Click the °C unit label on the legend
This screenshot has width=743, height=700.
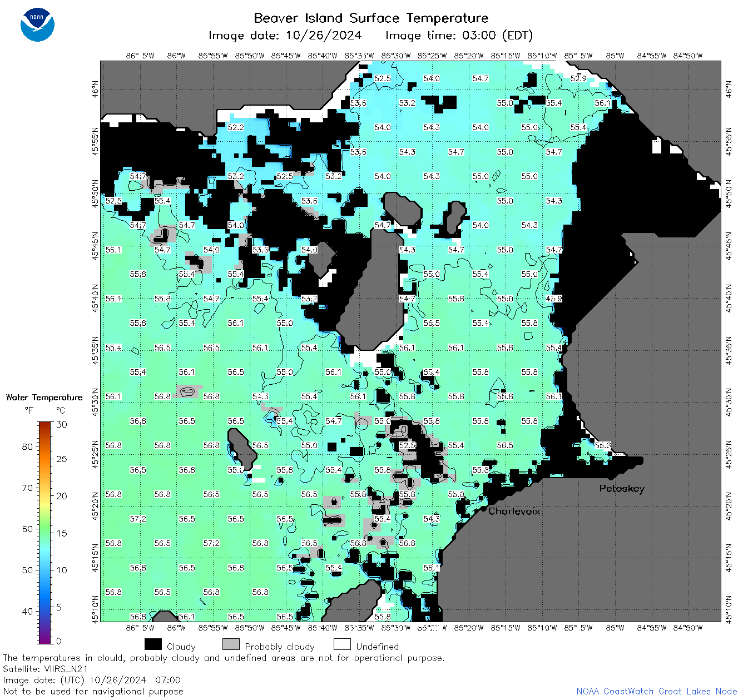[61, 410]
